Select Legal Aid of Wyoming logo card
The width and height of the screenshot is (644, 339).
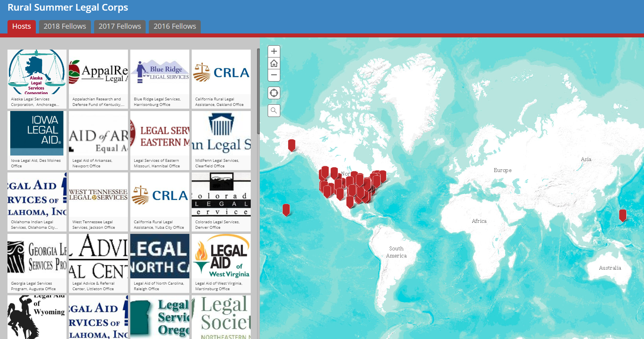click(37, 317)
